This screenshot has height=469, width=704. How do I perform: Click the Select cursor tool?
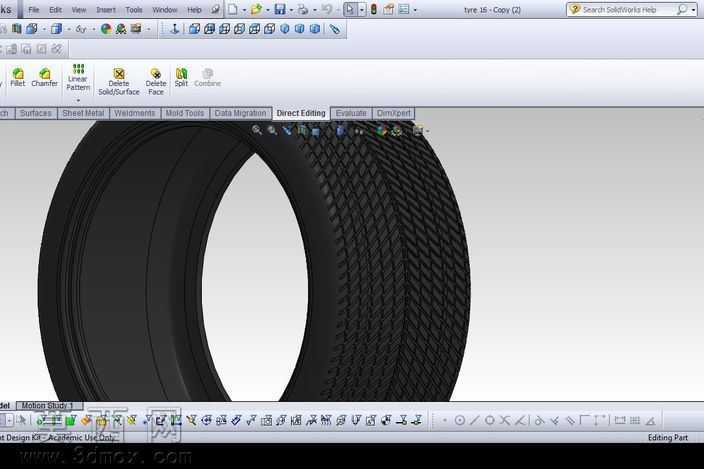click(x=350, y=9)
